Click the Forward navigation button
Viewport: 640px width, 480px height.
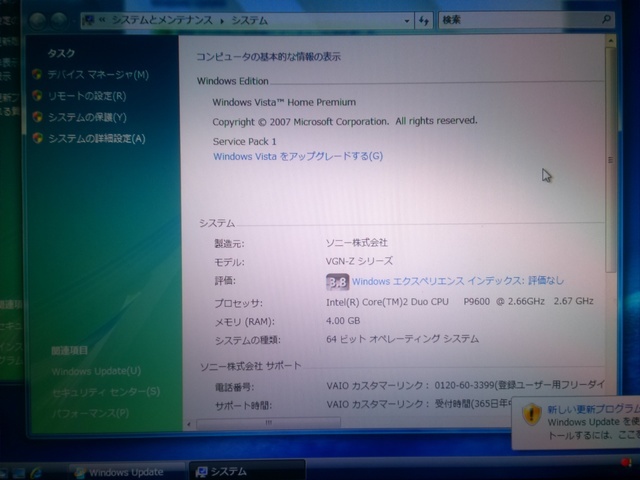[59, 20]
